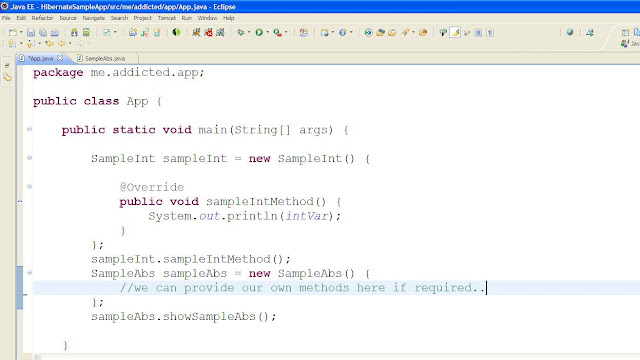
Task: Click the New file wizard icon
Action: pyautogui.click(x=13, y=33)
